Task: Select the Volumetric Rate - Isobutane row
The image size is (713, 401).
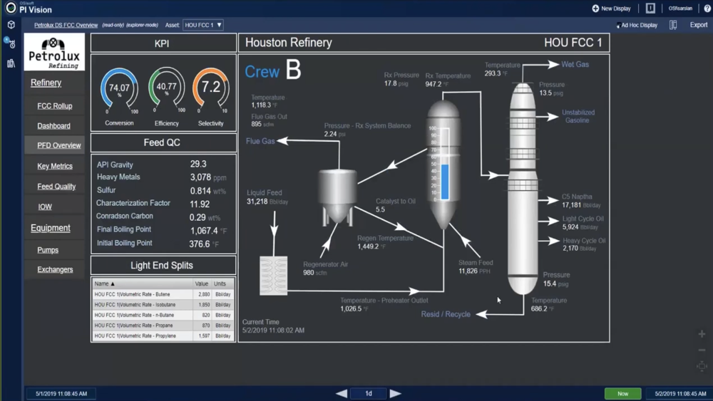Action: click(163, 305)
